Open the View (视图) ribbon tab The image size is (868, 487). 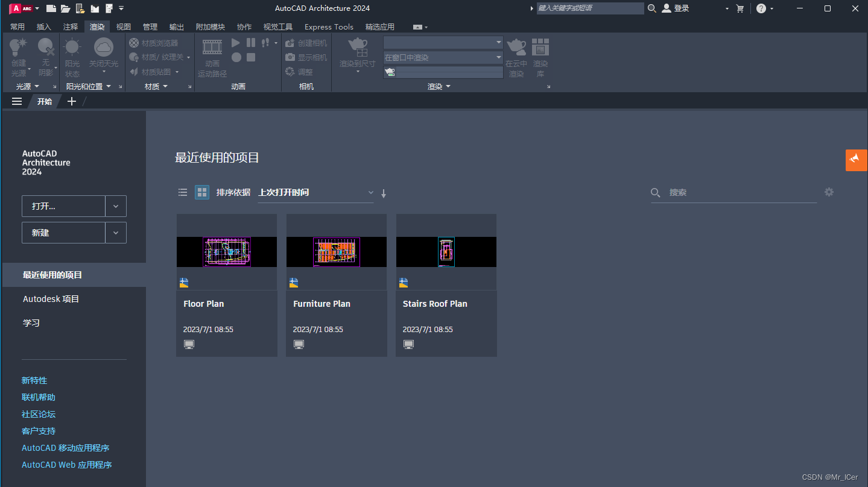pyautogui.click(x=124, y=27)
